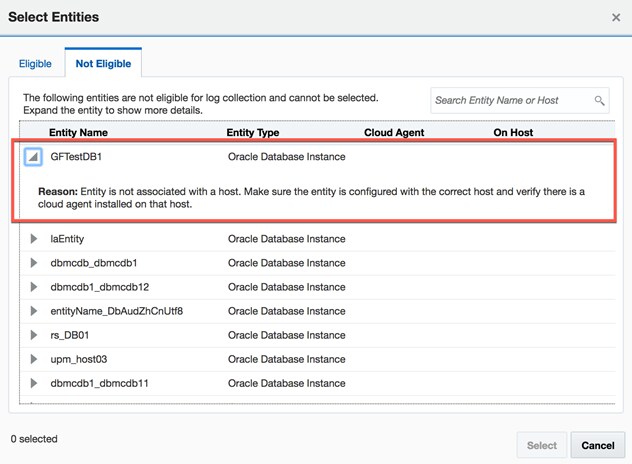Expand the dbmcdb1_dbmcdb12 row
The width and height of the screenshot is (632, 464).
(x=34, y=287)
